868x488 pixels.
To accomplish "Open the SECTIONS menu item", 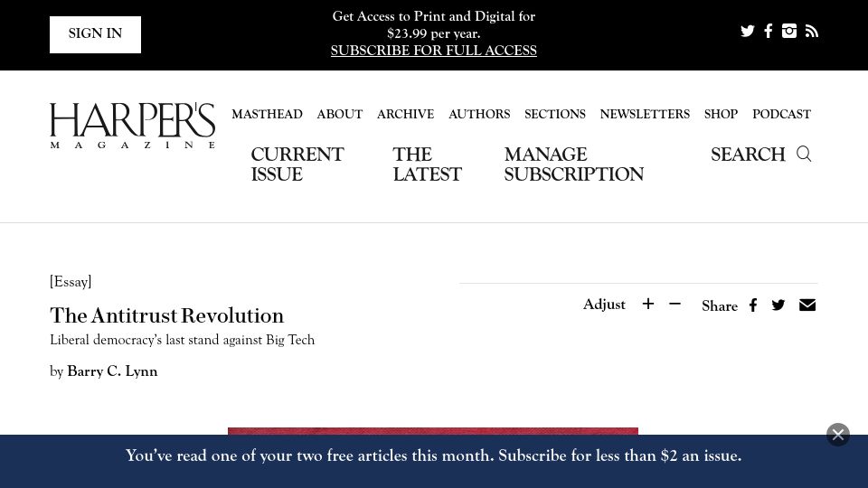I will tap(554, 114).
